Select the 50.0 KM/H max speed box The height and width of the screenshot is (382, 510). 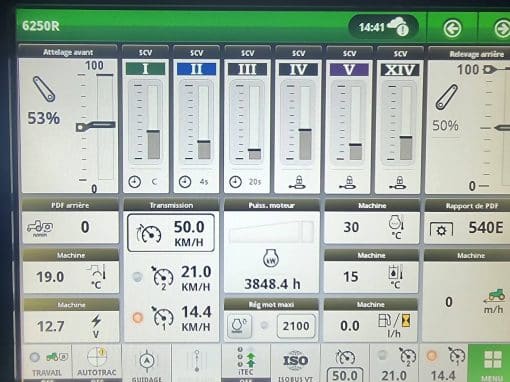click(171, 233)
